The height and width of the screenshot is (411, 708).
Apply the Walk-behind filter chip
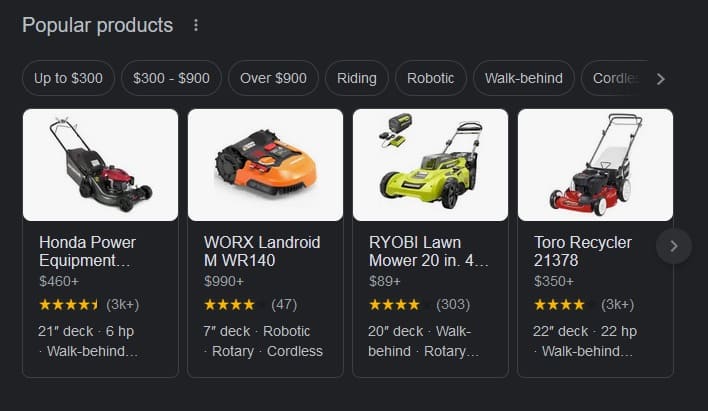(523, 78)
